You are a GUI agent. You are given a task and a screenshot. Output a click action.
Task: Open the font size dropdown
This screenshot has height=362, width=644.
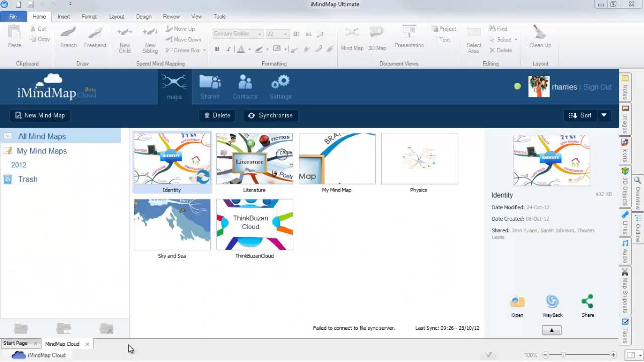pyautogui.click(x=285, y=34)
